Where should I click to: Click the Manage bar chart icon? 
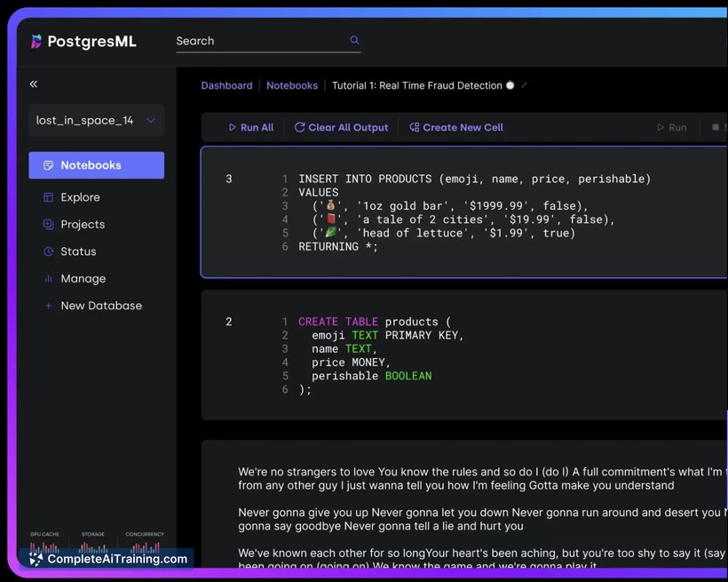click(x=49, y=279)
